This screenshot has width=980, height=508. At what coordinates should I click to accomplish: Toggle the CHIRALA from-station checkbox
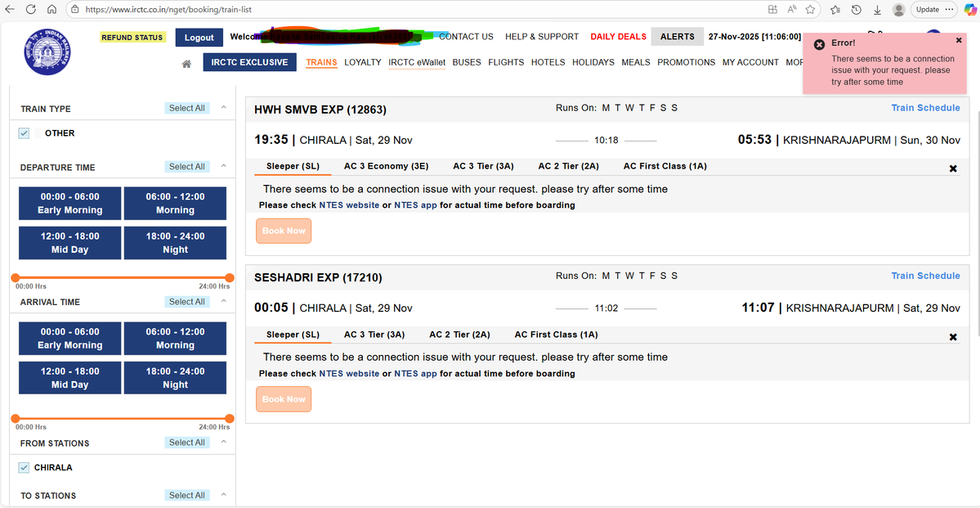pos(24,467)
